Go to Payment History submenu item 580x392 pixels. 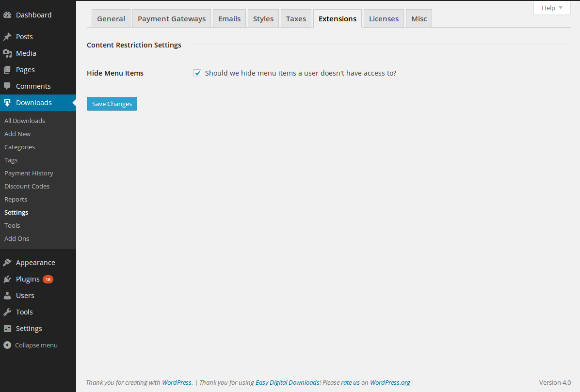click(x=29, y=173)
